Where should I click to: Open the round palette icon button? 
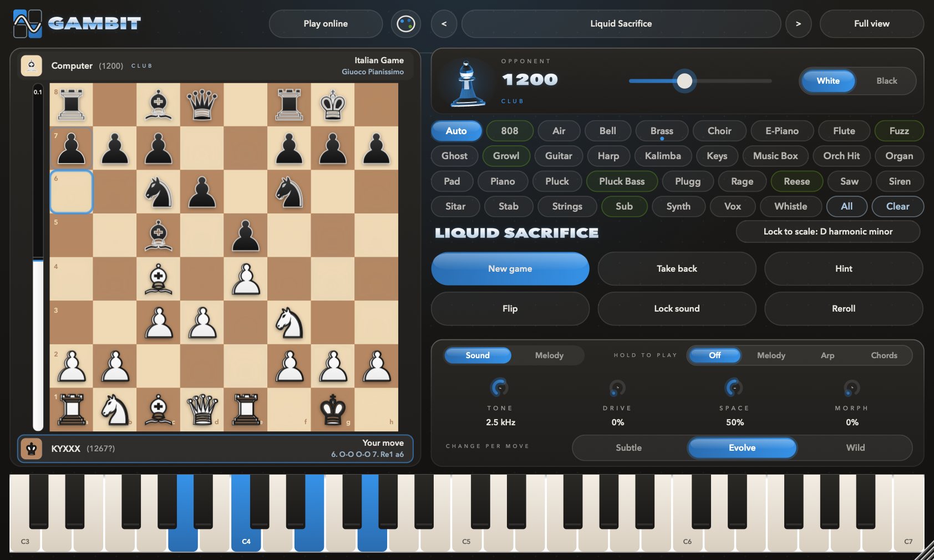point(406,23)
